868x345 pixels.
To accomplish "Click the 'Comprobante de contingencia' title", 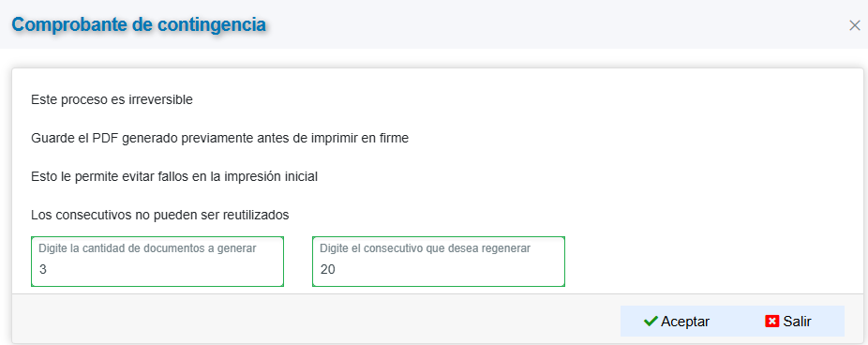I will 139,25.
